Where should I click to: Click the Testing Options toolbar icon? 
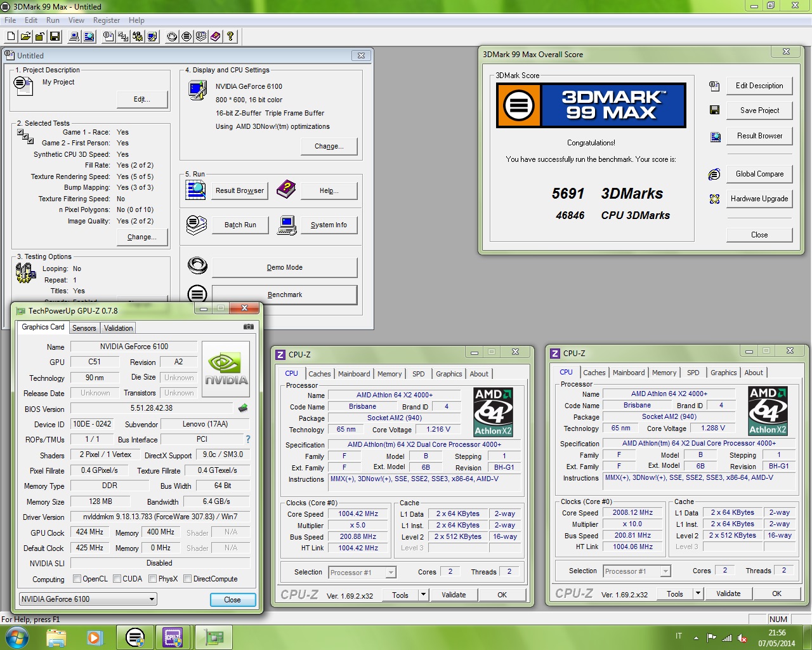(x=138, y=37)
